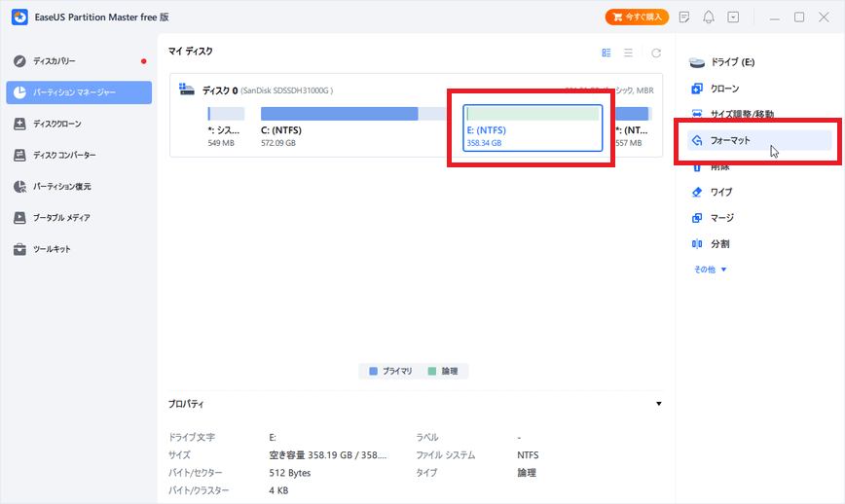The height and width of the screenshot is (504, 845).
Task: Click the マージ (Merge) icon
Action: click(696, 218)
